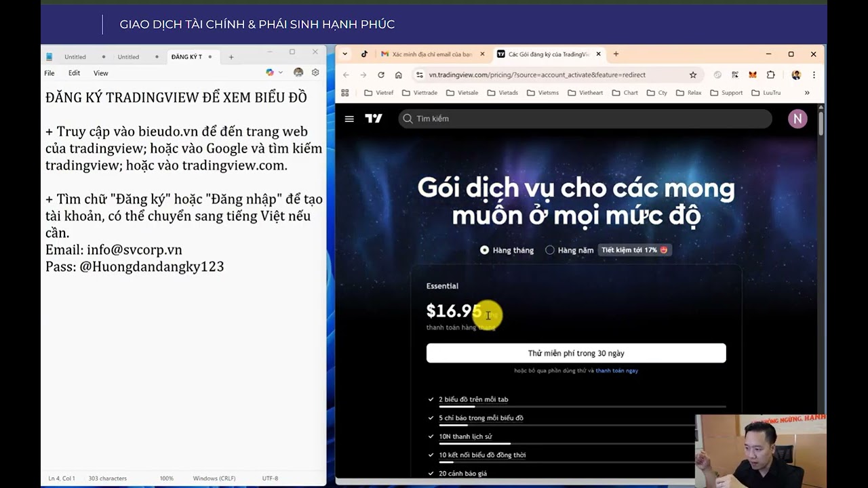This screenshot has height=488, width=868.
Task: Open the LuuTru bookmark folder
Action: 766,93
